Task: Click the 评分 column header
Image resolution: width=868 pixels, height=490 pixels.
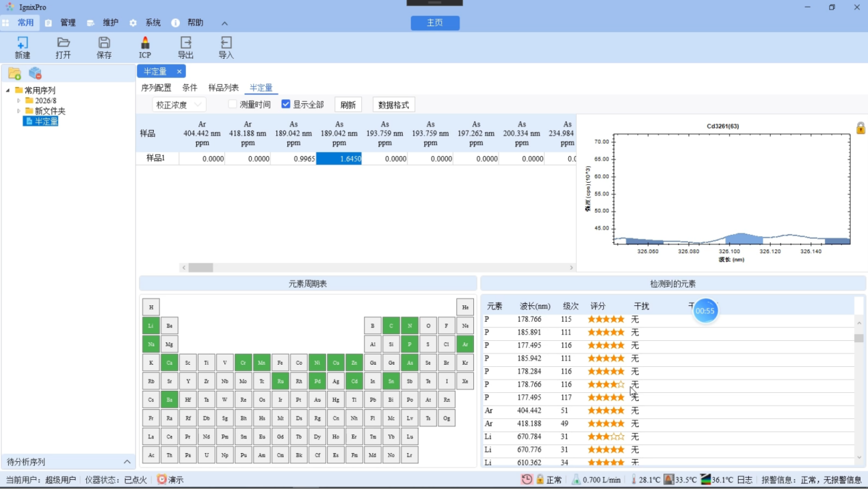Action: pyautogui.click(x=598, y=306)
